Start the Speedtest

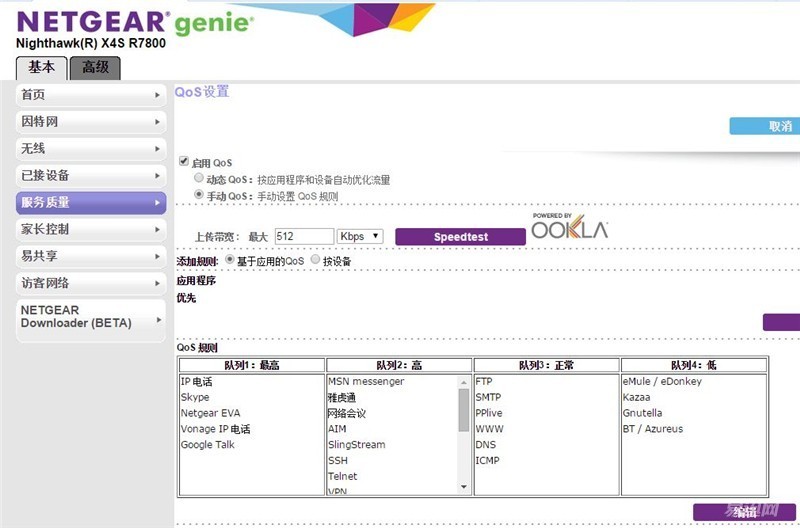click(460, 237)
